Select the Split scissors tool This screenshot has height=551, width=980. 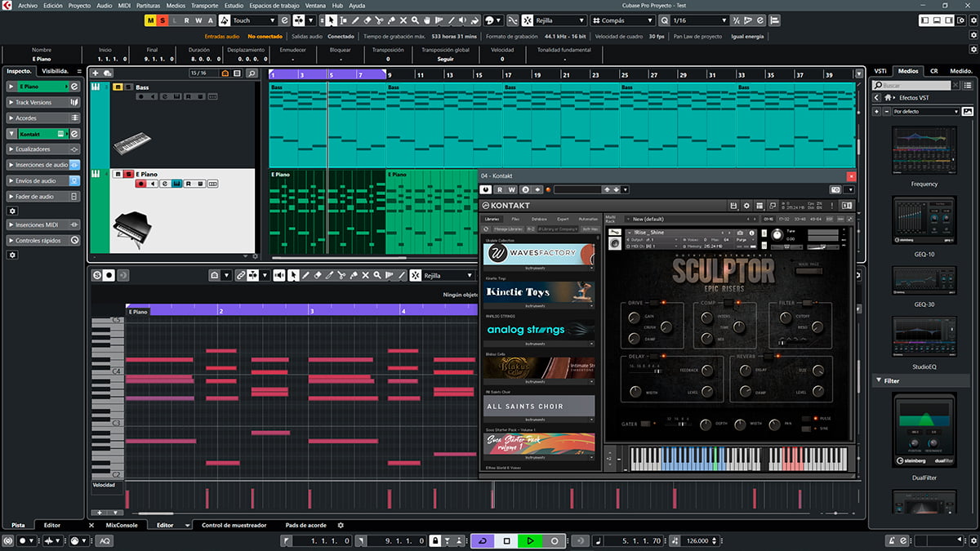coord(380,20)
